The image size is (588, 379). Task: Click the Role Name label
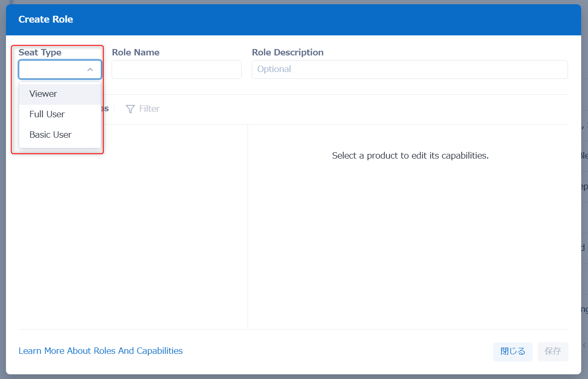pyautogui.click(x=135, y=52)
